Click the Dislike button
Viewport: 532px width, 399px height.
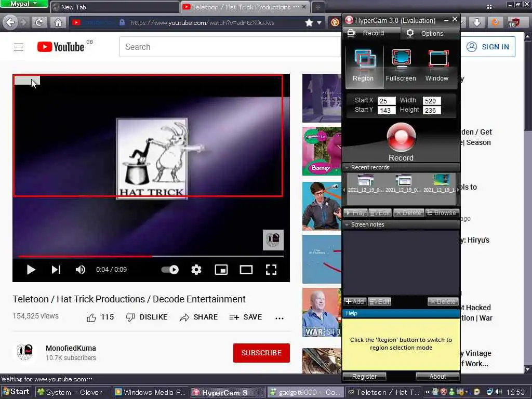point(147,317)
